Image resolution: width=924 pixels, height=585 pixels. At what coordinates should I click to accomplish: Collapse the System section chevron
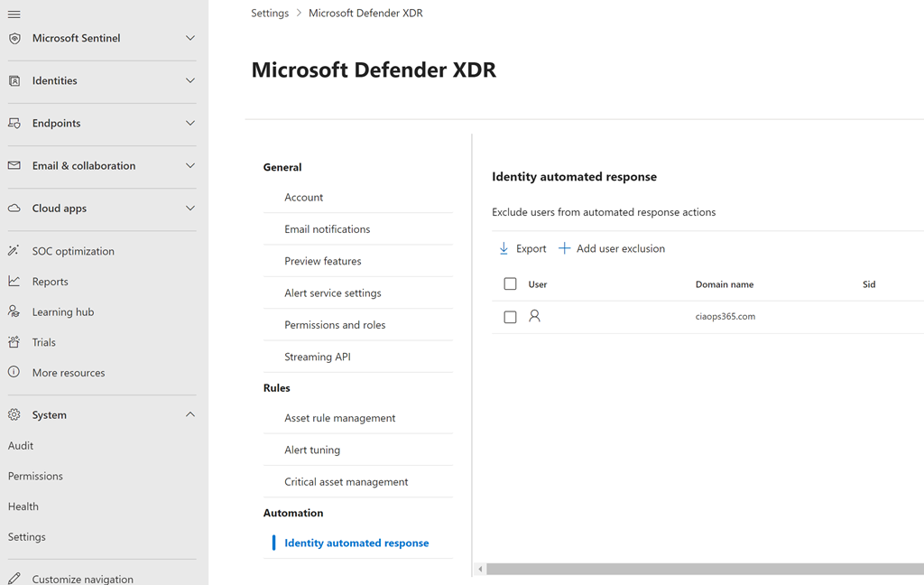(x=190, y=414)
